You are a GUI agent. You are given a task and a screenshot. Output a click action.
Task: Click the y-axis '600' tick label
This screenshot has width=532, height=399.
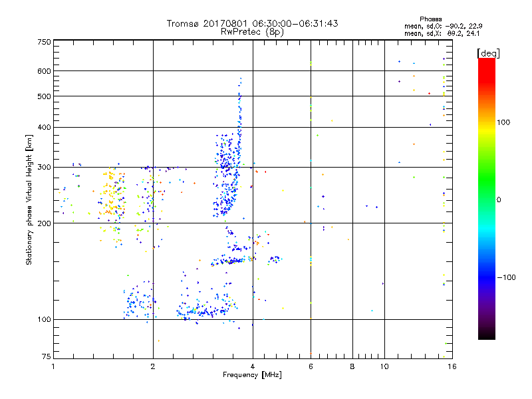click(x=45, y=71)
